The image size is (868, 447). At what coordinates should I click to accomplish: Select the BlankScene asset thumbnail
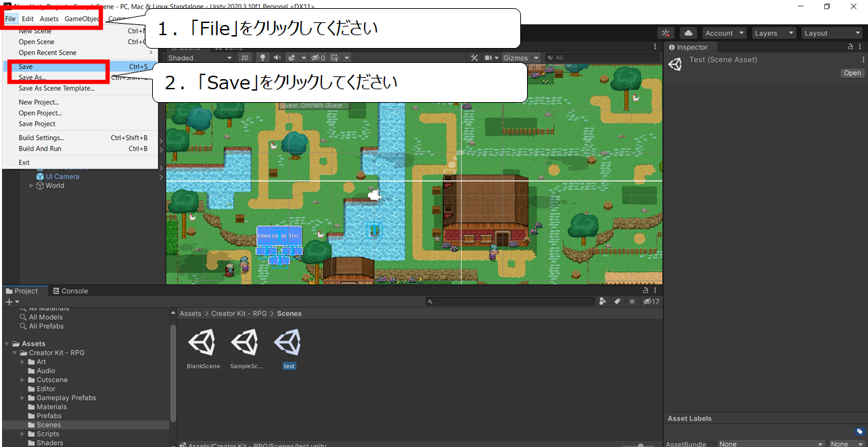tap(202, 343)
